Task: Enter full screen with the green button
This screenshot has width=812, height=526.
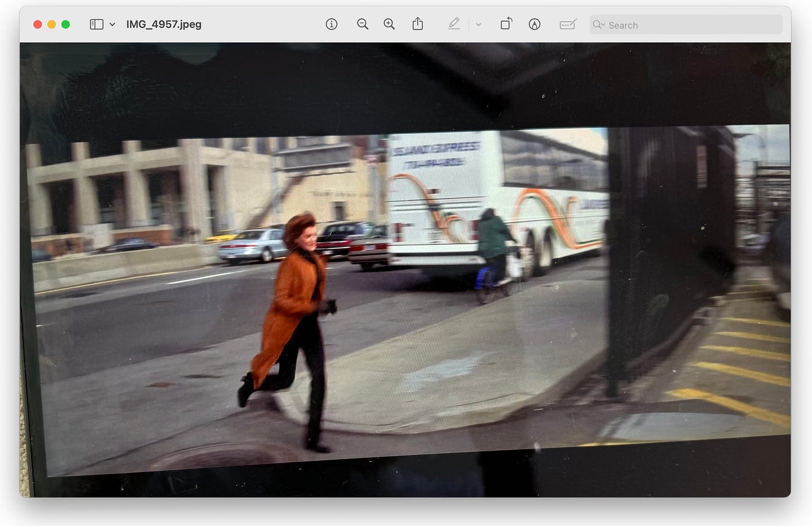Action: click(x=66, y=25)
